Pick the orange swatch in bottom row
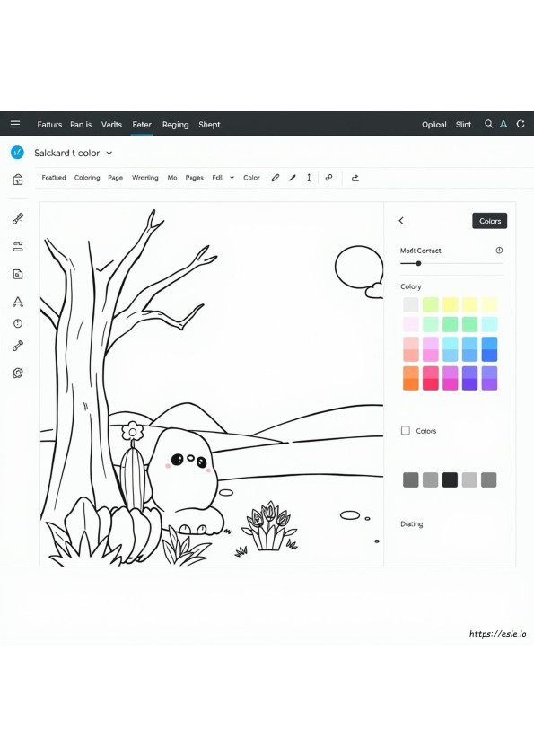Screen dimensions: 534x756 [411, 378]
